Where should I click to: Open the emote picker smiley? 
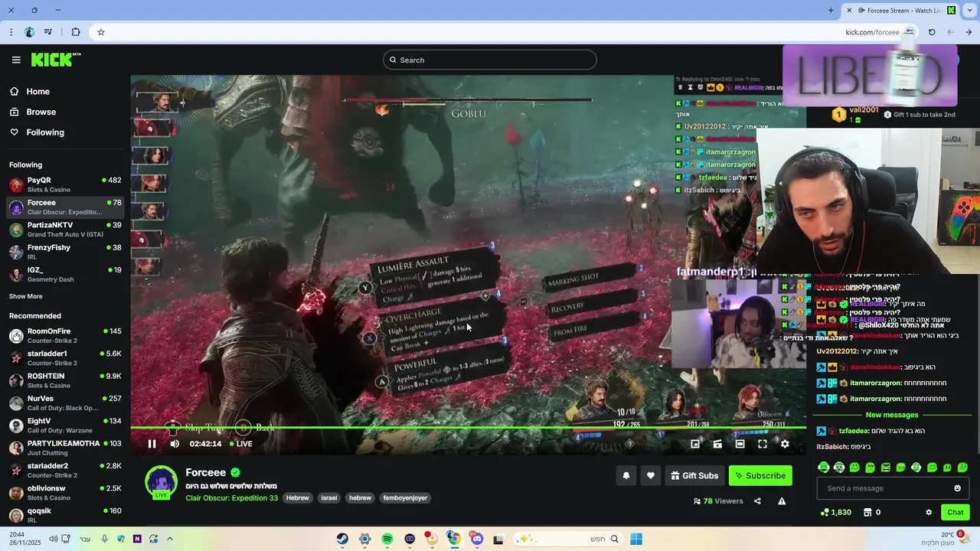click(x=957, y=488)
